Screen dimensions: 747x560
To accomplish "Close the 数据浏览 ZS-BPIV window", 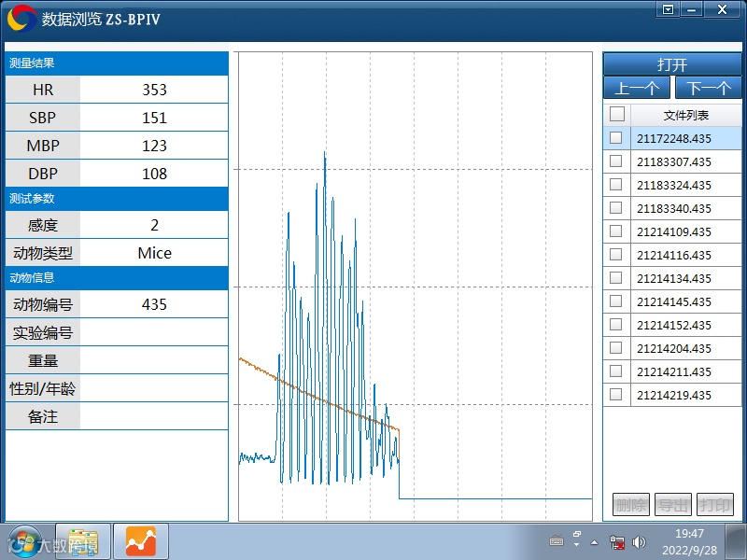I will click(722, 9).
